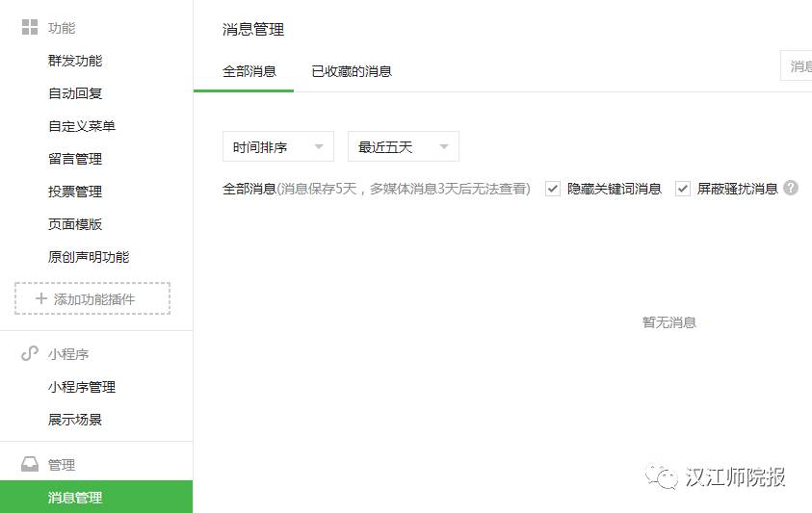Click the 小程序 link icon
Screen dimensions: 812x513
pos(30,354)
